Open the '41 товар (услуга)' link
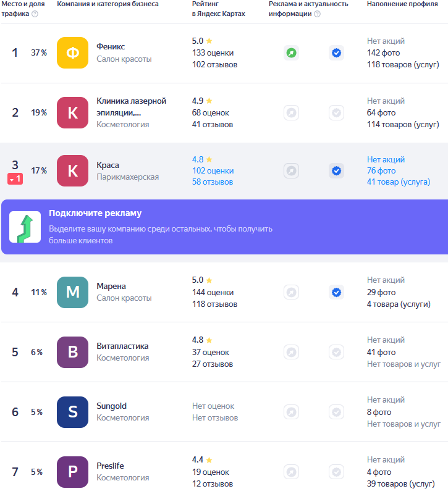448x494 pixels. [399, 182]
